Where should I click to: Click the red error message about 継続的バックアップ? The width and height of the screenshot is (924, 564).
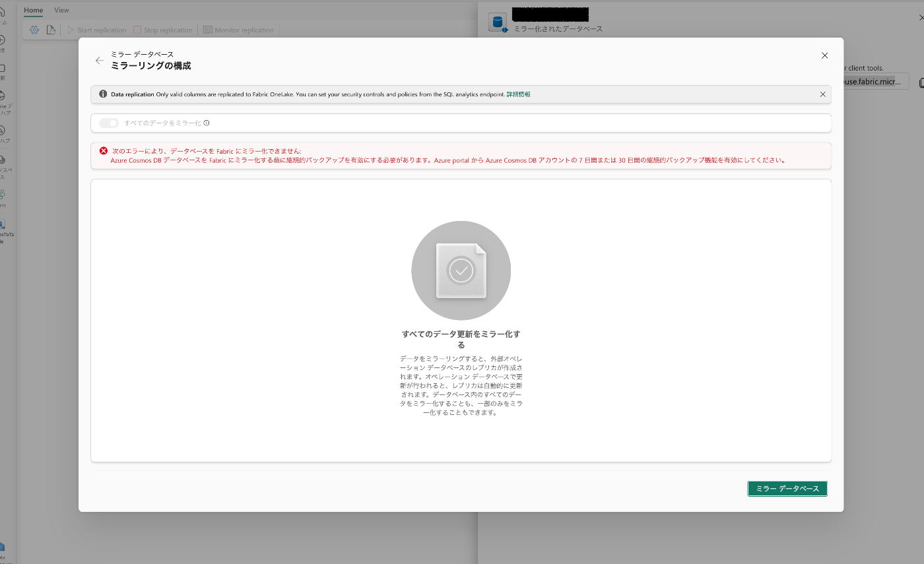pos(447,160)
